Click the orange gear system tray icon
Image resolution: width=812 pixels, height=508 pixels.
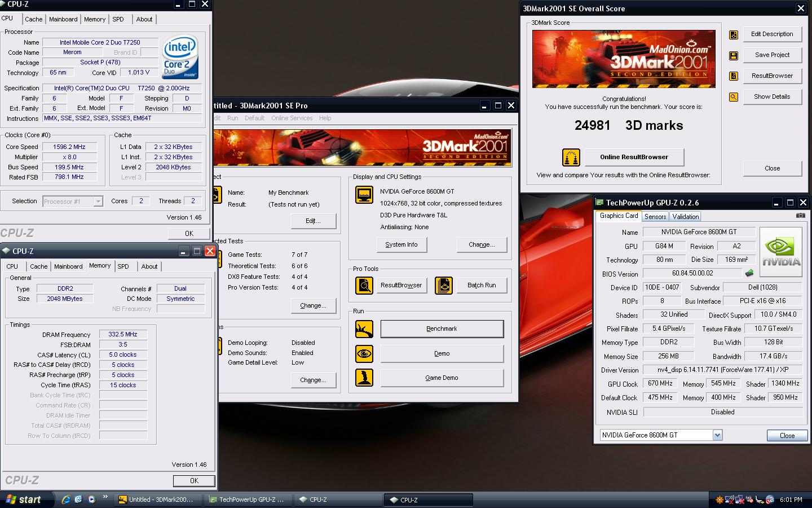pos(720,500)
